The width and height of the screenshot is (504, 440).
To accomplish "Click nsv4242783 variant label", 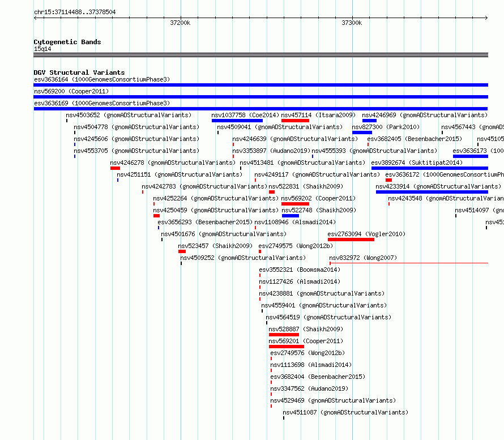I will point(204,186).
